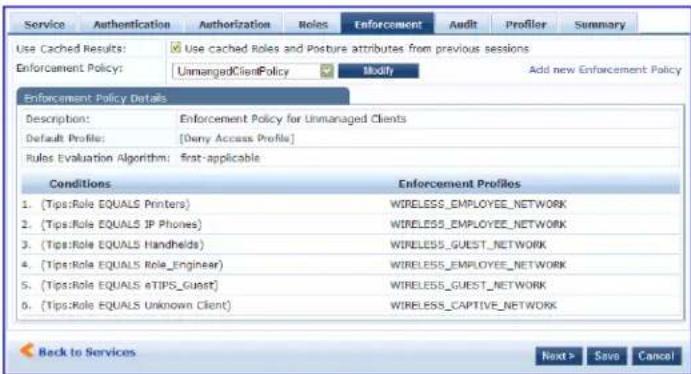Click the Rules Evaluation Algorithm label
This screenshot has height=374, width=691.
pyautogui.click(x=97, y=158)
